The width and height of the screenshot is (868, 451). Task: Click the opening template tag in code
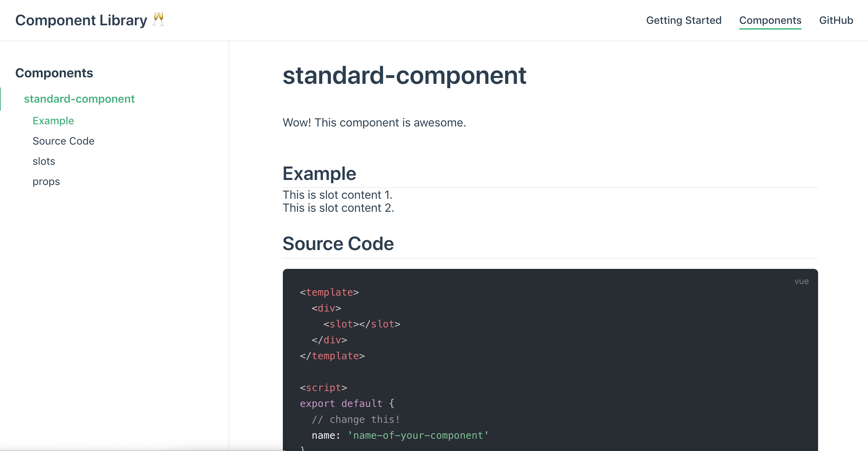(329, 292)
